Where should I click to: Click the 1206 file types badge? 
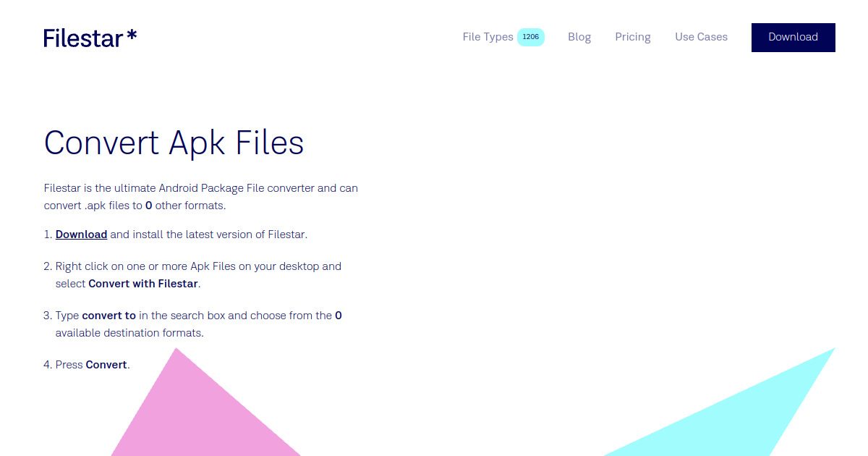coord(531,37)
